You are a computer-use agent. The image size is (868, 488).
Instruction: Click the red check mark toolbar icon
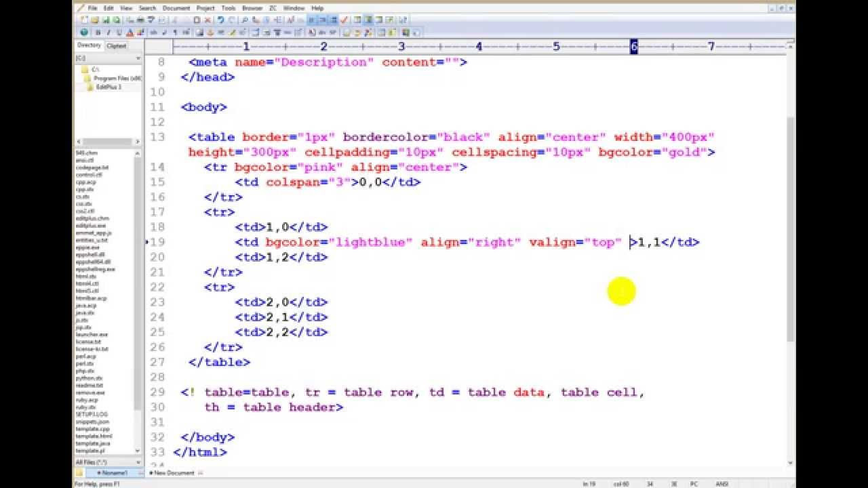pyautogui.click(x=344, y=20)
